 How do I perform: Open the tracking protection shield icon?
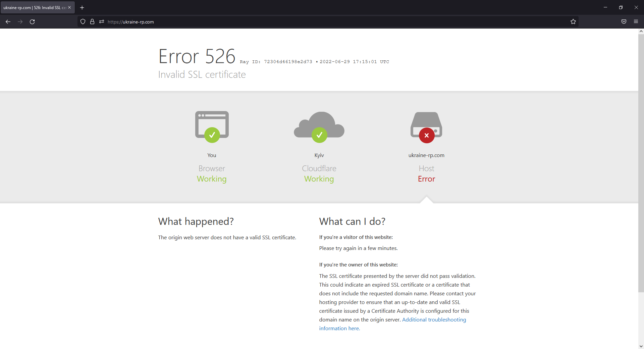point(83,22)
